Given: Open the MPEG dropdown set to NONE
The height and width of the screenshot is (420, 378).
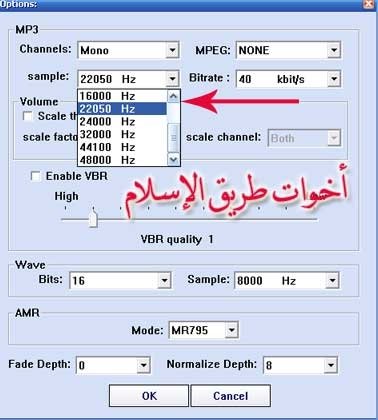Looking at the screenshot, I should 288,50.
